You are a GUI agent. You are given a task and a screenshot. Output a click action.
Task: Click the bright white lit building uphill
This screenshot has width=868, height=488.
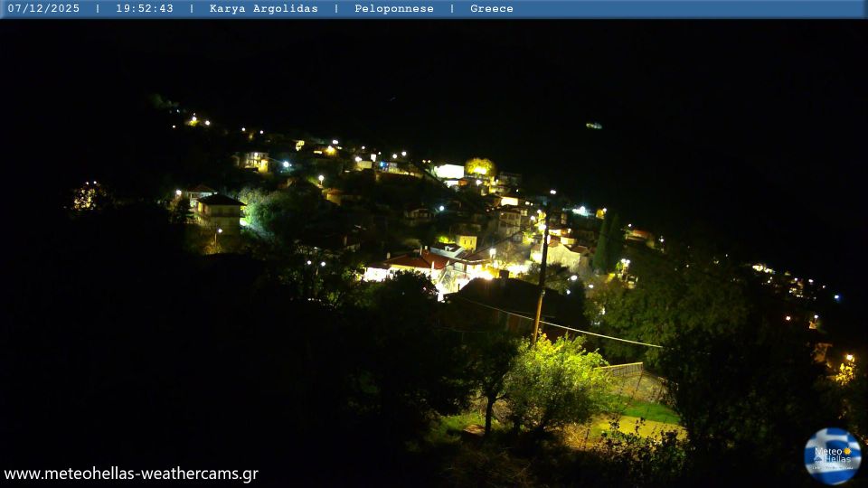449,171
